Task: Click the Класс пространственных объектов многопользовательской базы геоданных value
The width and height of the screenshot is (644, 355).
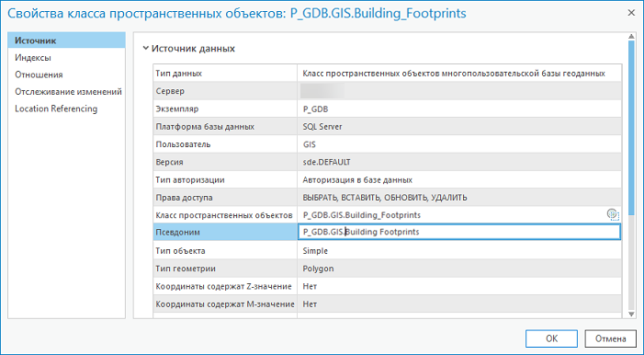Action: [x=454, y=74]
